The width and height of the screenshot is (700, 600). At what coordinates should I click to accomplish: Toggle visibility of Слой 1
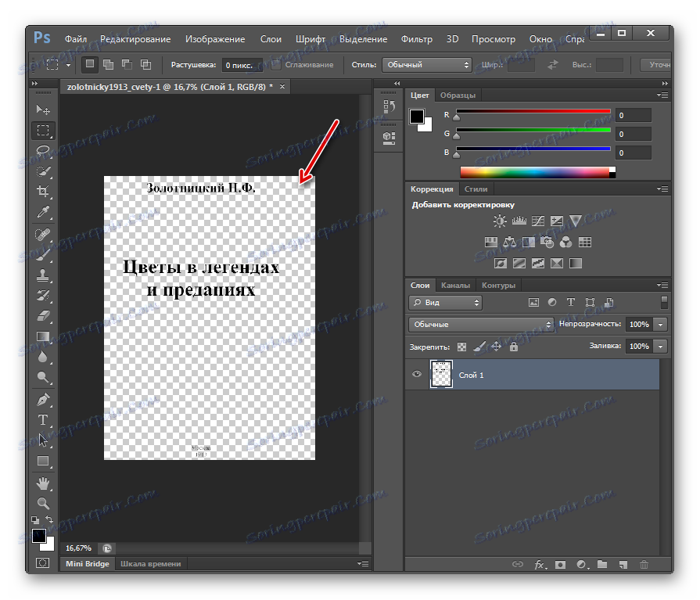(417, 374)
